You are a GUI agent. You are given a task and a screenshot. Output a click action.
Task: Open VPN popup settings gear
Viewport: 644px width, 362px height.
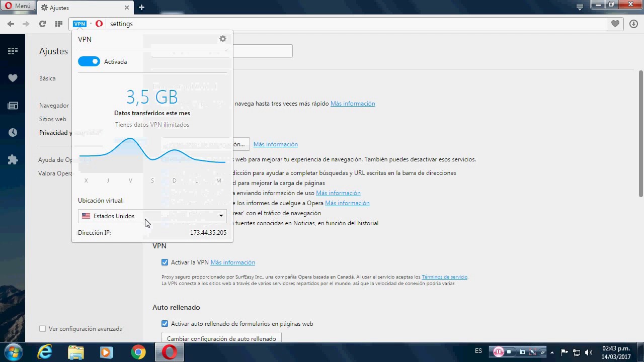pos(223,39)
